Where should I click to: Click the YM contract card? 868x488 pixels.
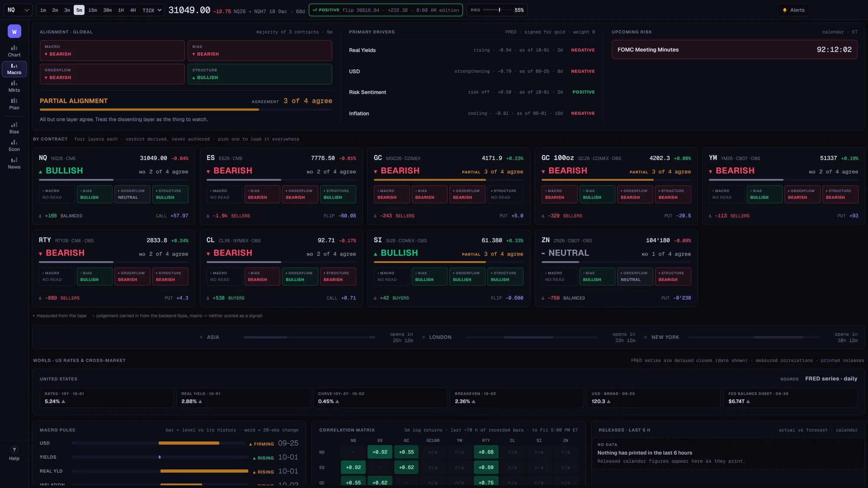[783, 186]
